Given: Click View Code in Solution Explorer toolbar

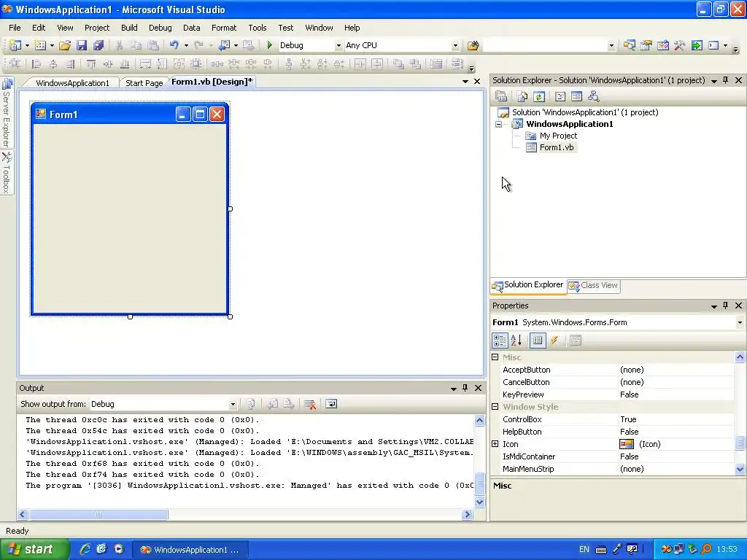Looking at the screenshot, I should [560, 97].
